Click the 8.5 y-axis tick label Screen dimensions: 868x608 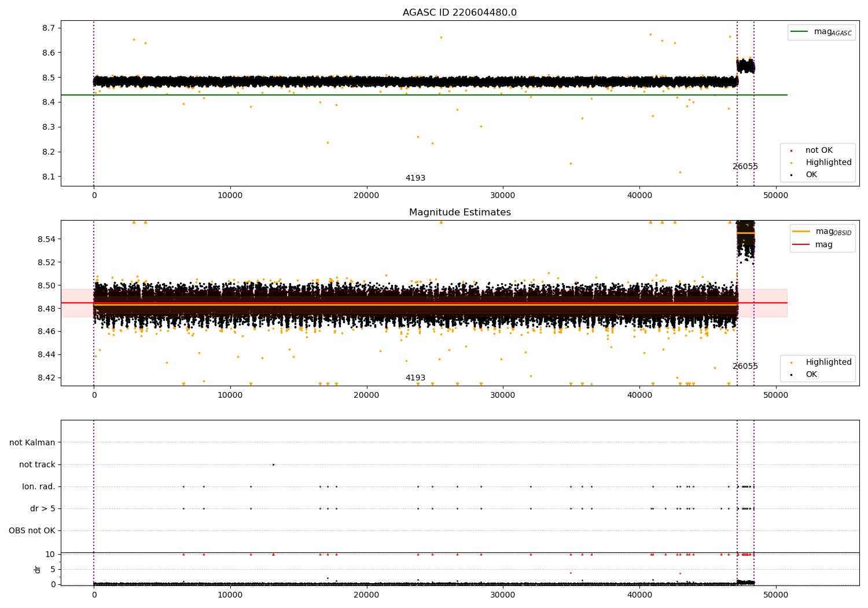[x=49, y=78]
